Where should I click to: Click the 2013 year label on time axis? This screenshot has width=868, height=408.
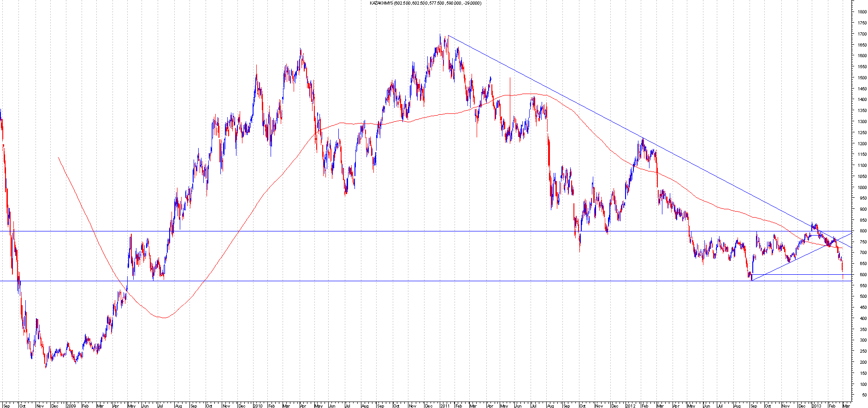tap(816, 406)
